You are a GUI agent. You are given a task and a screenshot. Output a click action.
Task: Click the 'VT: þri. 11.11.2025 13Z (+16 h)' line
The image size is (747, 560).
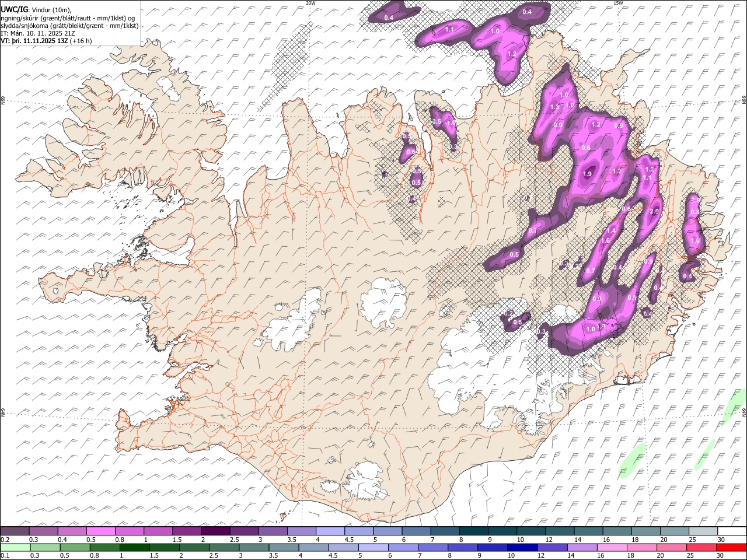pos(46,41)
